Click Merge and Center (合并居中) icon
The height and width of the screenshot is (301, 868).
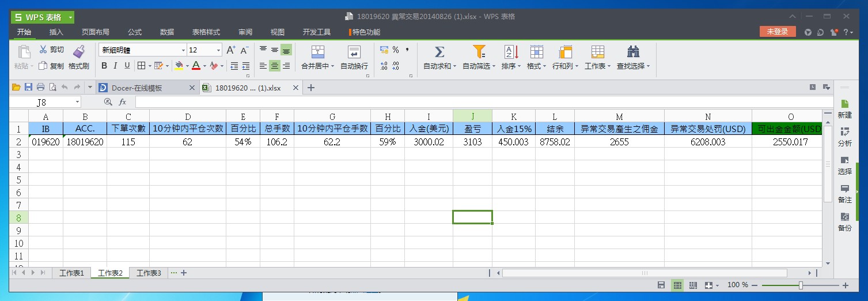click(x=318, y=52)
